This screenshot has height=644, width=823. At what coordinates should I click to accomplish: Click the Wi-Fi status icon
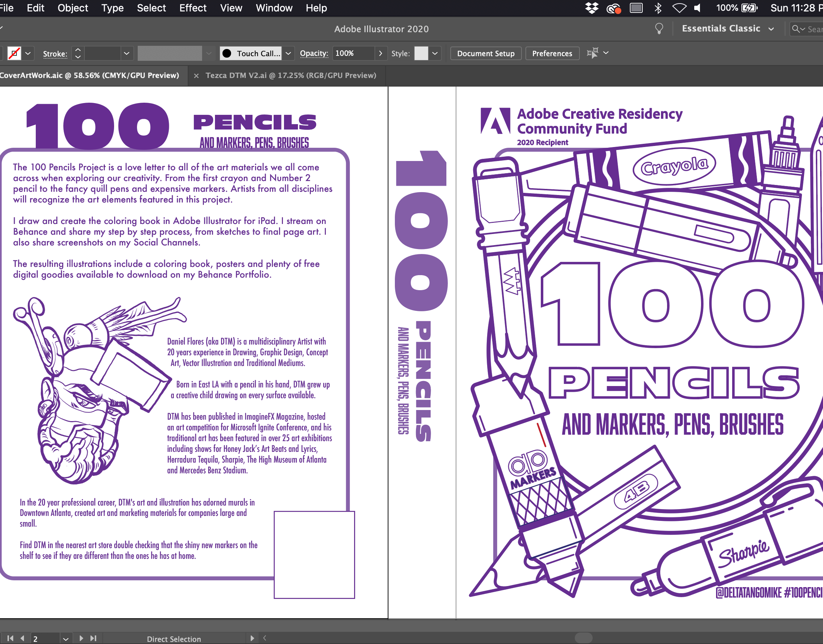(x=679, y=8)
